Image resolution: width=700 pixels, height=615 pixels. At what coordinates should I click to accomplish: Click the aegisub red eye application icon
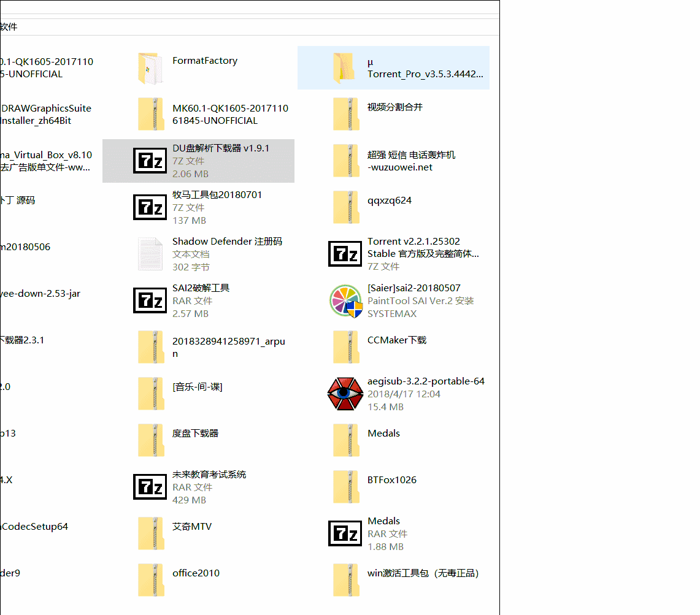coord(345,394)
